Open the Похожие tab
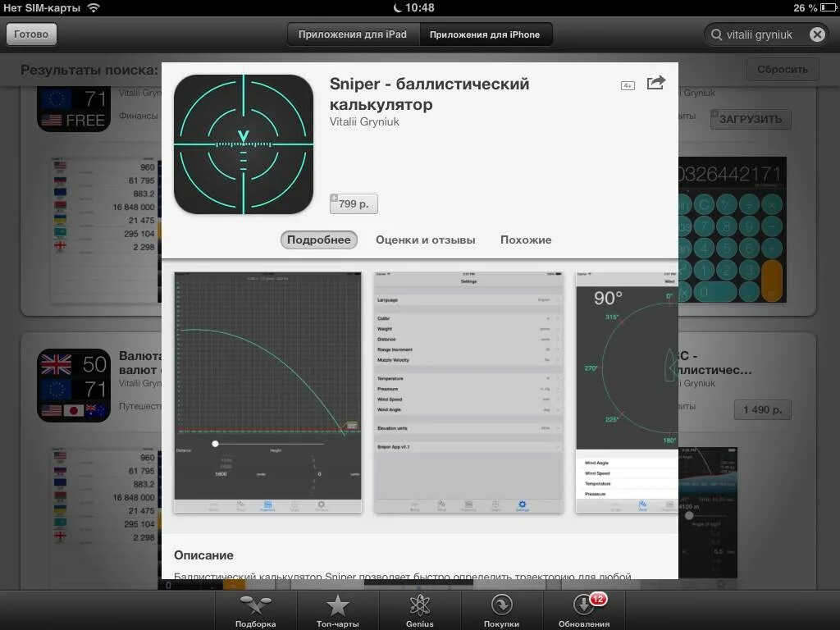The width and height of the screenshot is (840, 630). click(526, 240)
